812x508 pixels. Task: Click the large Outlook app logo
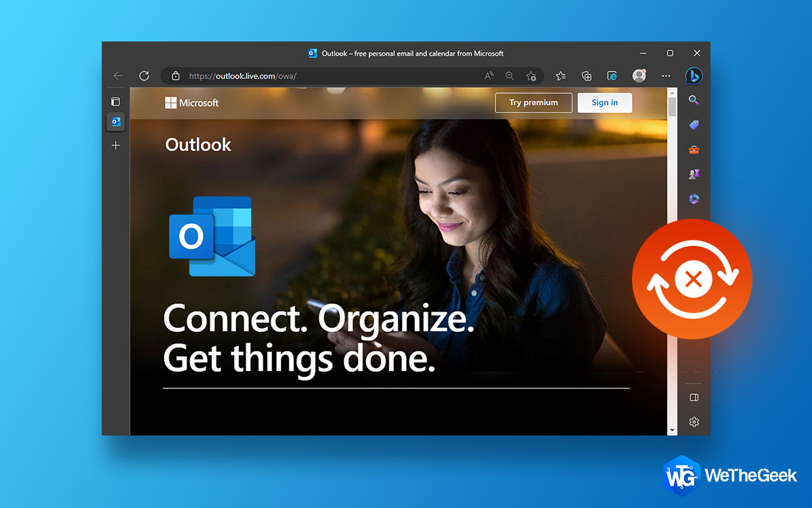(x=212, y=236)
